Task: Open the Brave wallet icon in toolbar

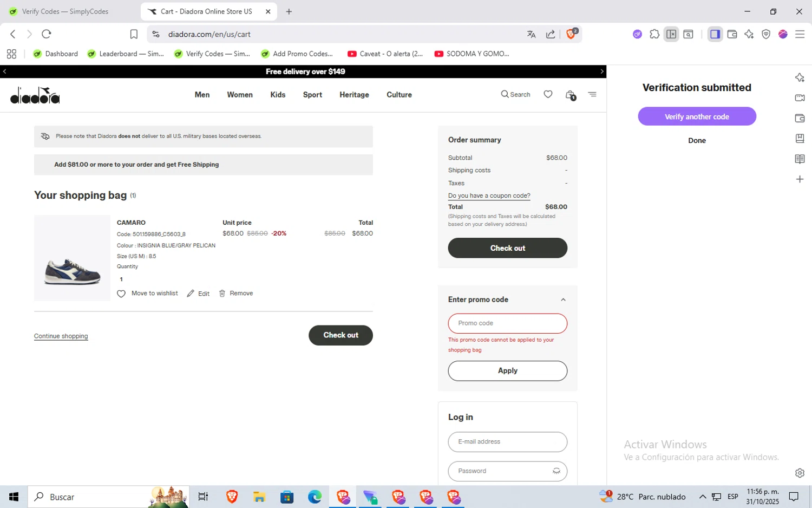Action: pos(732,34)
